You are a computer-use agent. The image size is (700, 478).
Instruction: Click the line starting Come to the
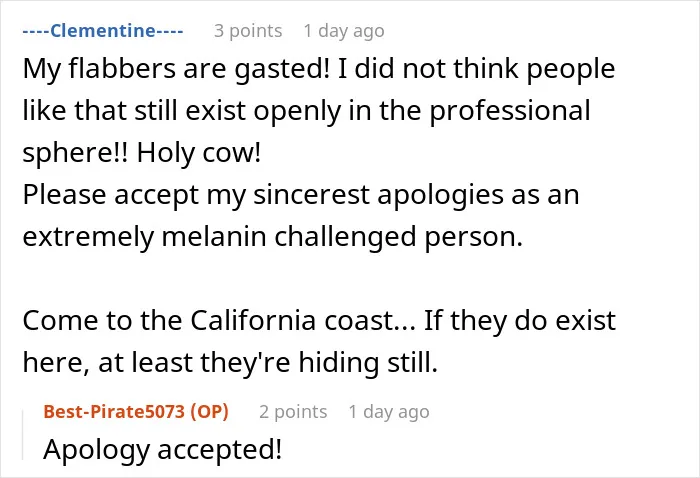pyautogui.click(x=319, y=320)
